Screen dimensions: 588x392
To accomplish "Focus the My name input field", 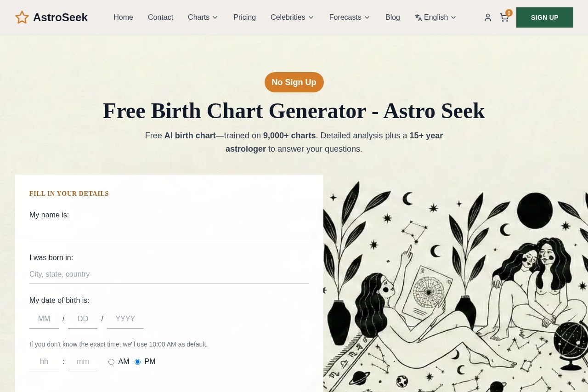I will [x=169, y=232].
